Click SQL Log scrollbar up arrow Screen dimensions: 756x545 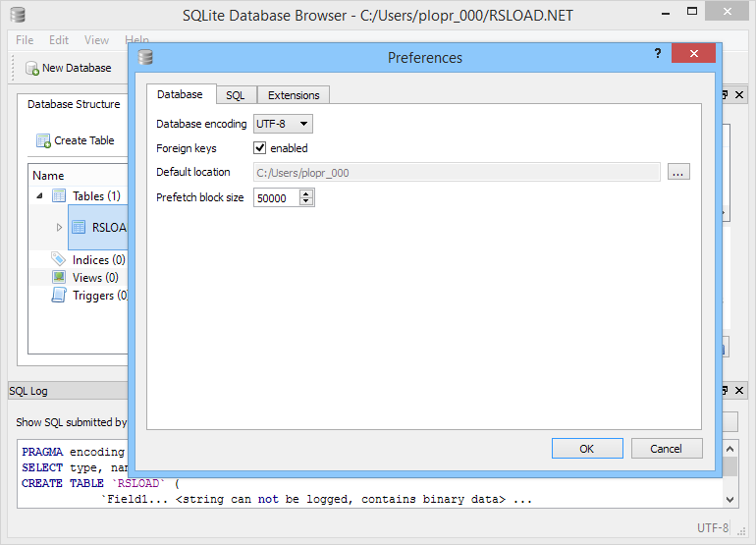[x=729, y=449]
